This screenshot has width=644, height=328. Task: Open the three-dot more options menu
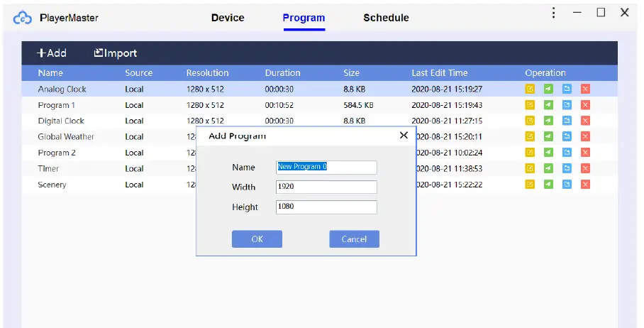[x=554, y=13]
